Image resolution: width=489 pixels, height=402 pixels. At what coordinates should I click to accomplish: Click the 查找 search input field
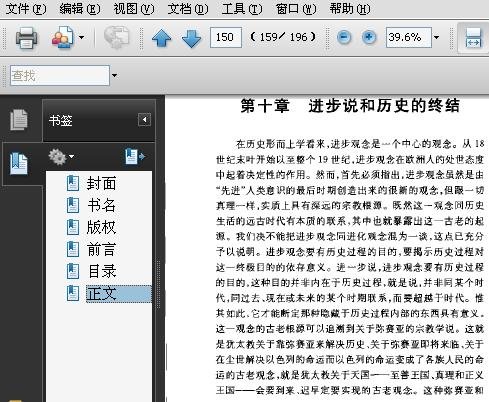[60, 75]
